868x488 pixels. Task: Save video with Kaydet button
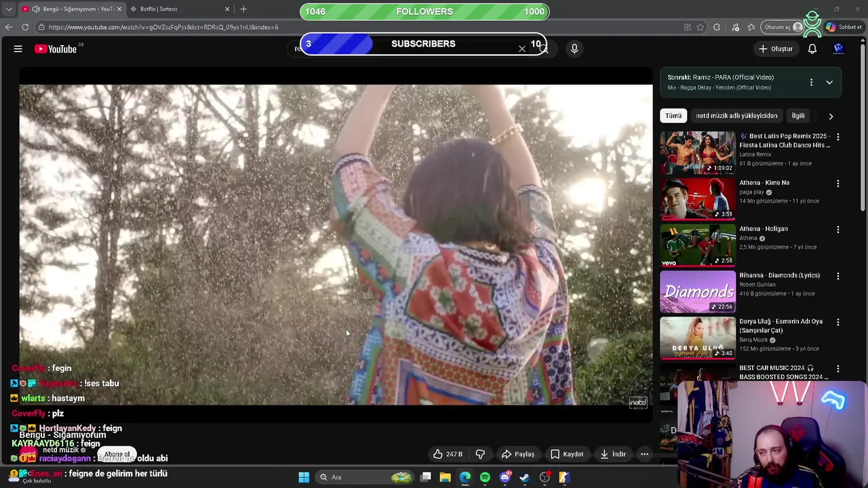pos(566,454)
